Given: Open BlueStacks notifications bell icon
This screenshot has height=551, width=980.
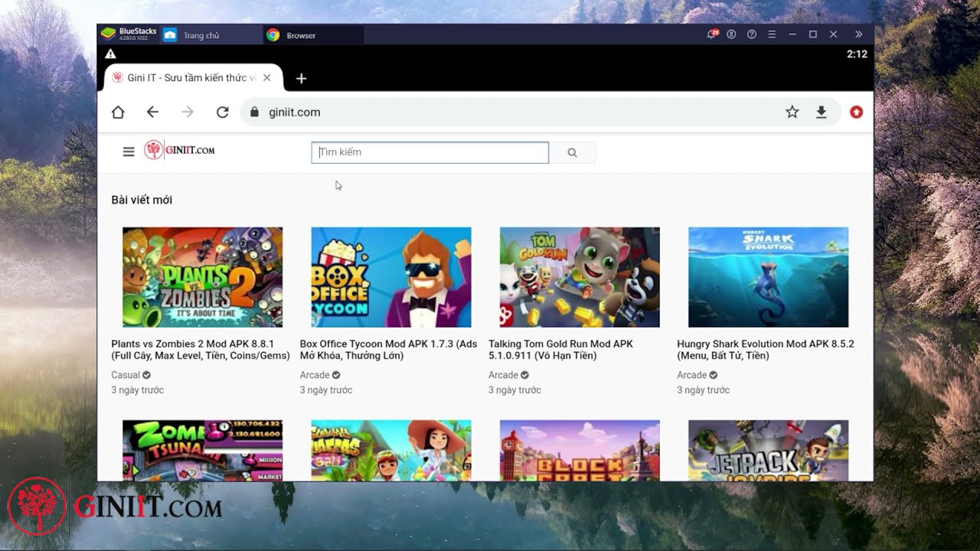Looking at the screenshot, I should click(711, 34).
